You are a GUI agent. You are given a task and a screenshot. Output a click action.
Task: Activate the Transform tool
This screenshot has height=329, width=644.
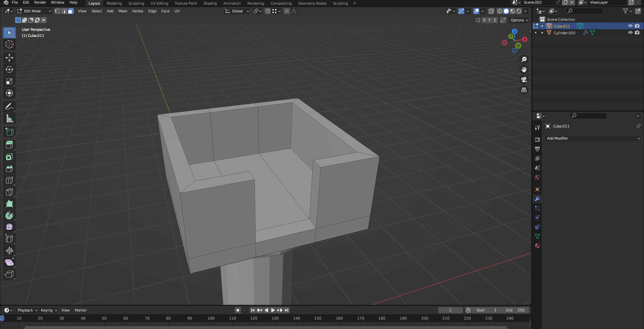9,93
